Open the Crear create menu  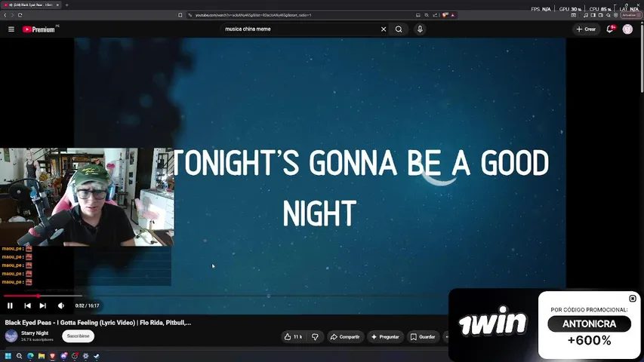[586, 29]
